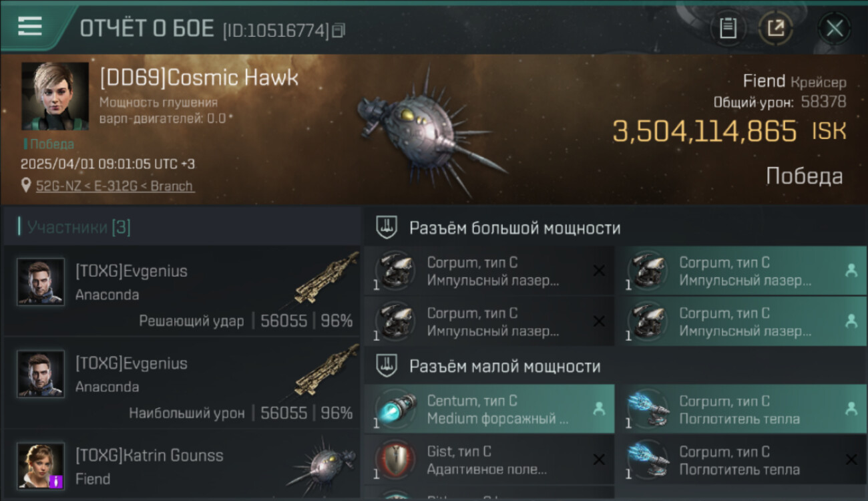868x501 pixels.
Task: Select the Gist Адаптивное поле module
Action: (x=489, y=460)
